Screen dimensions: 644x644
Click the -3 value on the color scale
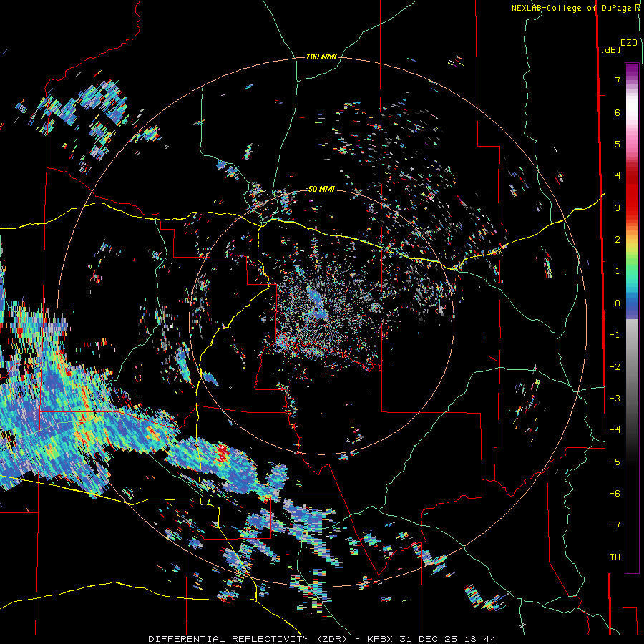click(615, 399)
